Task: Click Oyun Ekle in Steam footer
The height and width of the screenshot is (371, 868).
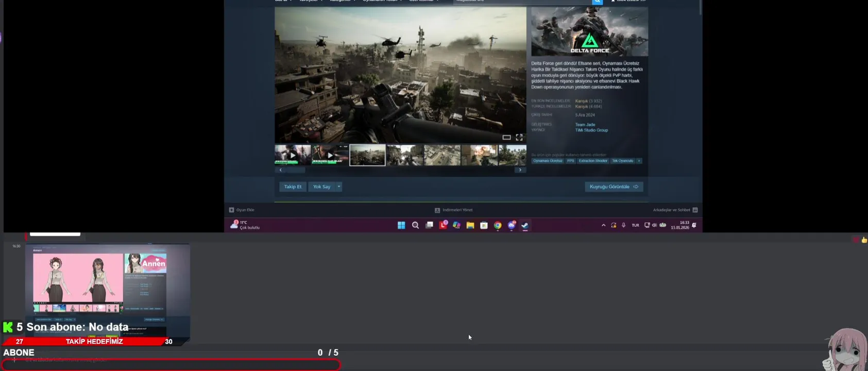Action: click(242, 210)
